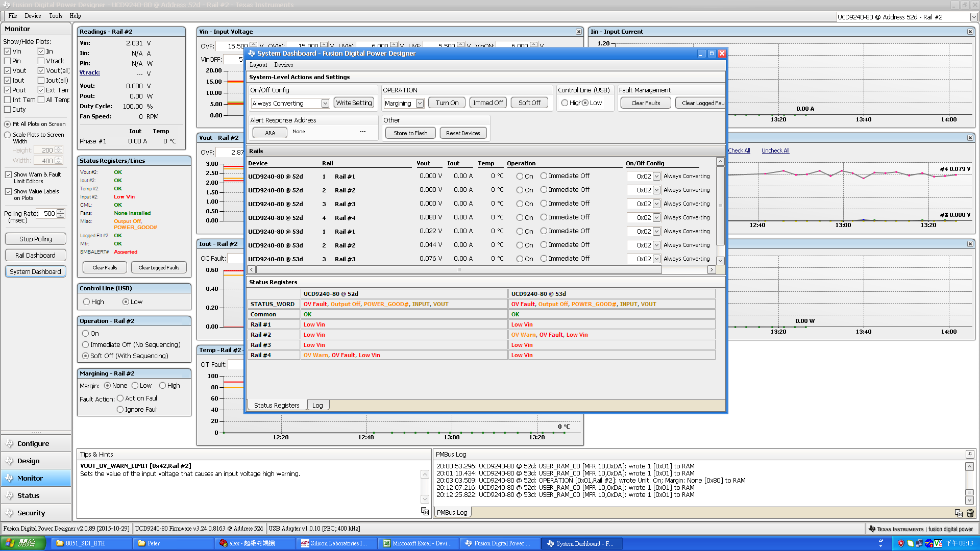Screen dimensions: 980x551
Task: Open the Status section in sidebar
Action: pyautogui.click(x=36, y=495)
